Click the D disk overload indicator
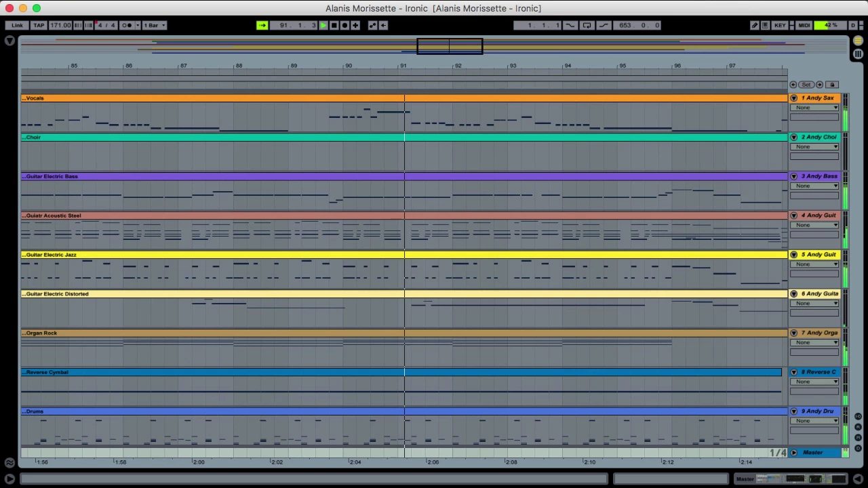Image resolution: width=868 pixels, height=488 pixels. point(854,25)
